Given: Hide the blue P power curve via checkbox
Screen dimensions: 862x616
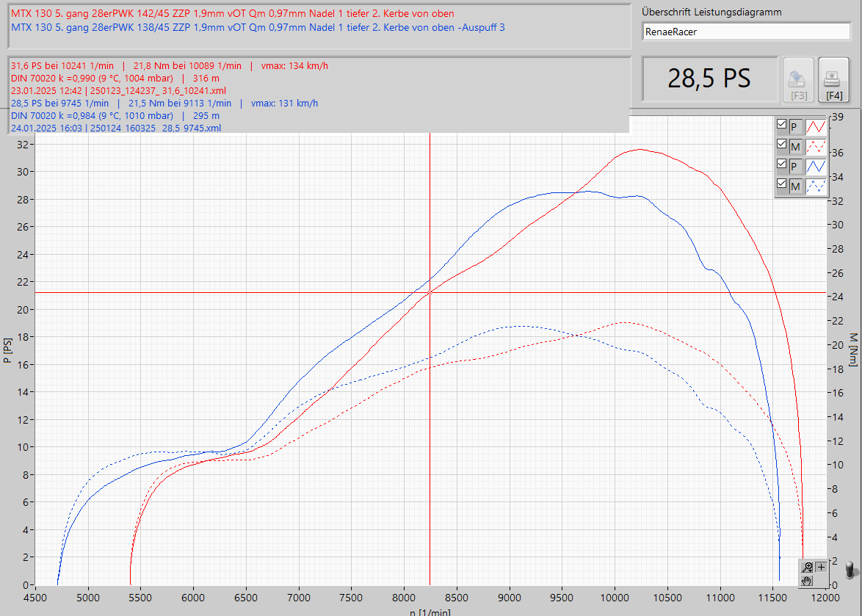Looking at the screenshot, I should click(782, 166).
